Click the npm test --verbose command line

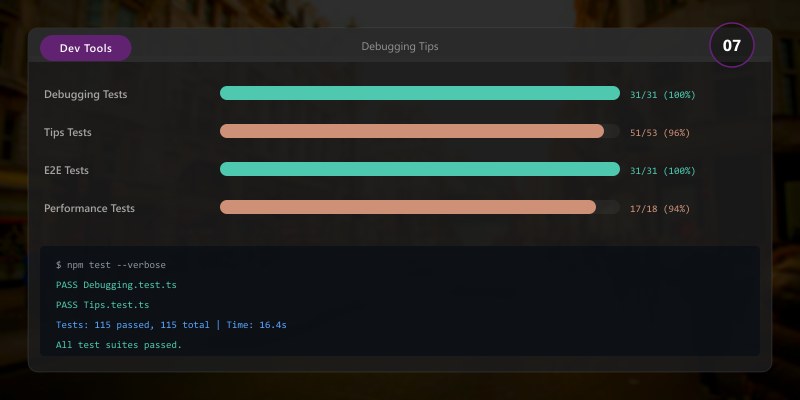[x=111, y=265]
